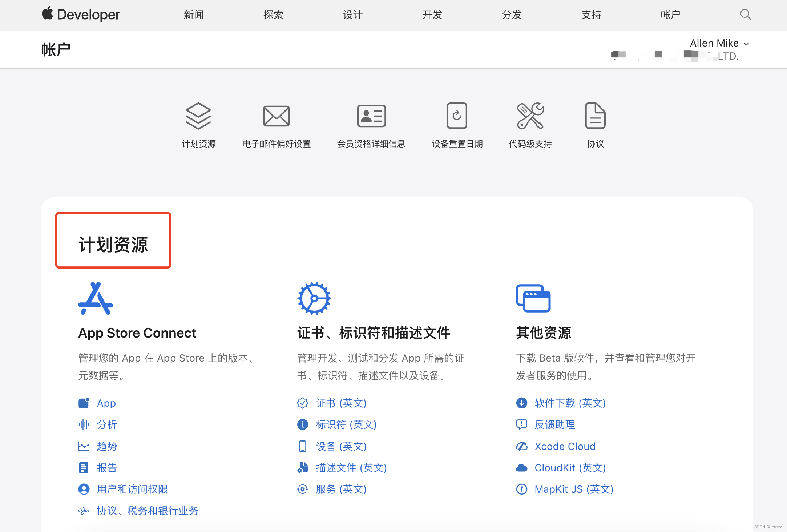This screenshot has height=532, width=787.
Task: Open the 计划资源 layers icon
Action: pyautogui.click(x=198, y=116)
